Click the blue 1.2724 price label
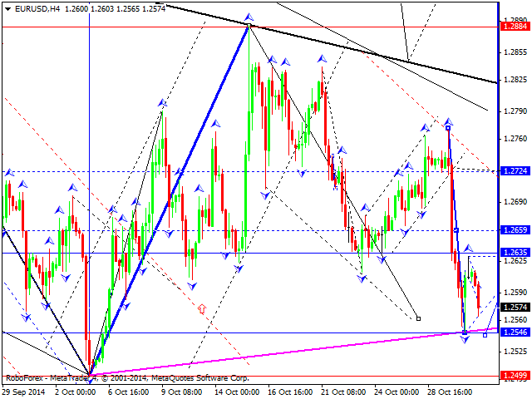Image resolution: width=532 pixels, height=399 pixels. [515, 170]
